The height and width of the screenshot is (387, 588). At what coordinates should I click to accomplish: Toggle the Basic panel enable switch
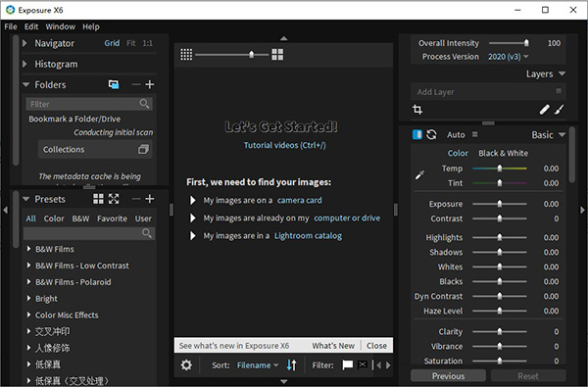pyautogui.click(x=417, y=134)
